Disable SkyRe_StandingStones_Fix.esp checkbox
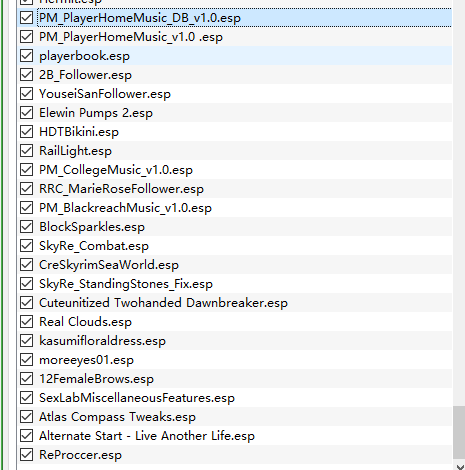This screenshot has width=465, height=470. pos(26,284)
